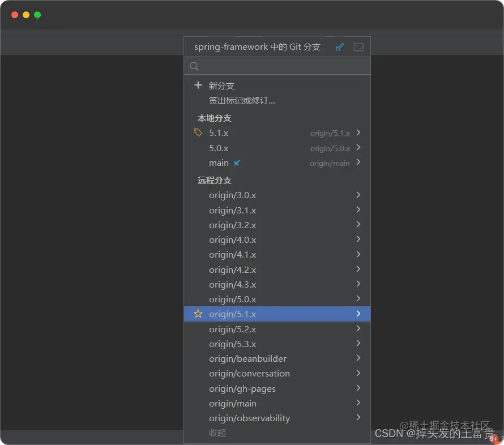
Task: Select remote branch origin/main in remote list
Action: pyautogui.click(x=232, y=404)
